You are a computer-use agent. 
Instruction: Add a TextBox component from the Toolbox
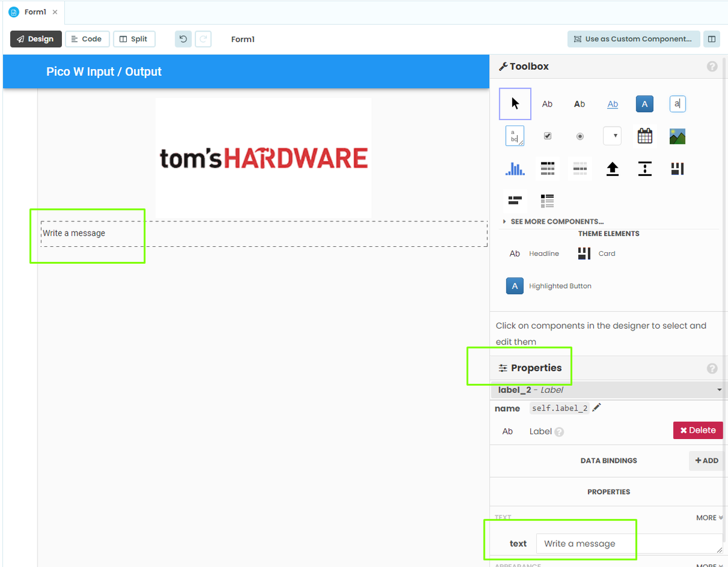pos(678,104)
